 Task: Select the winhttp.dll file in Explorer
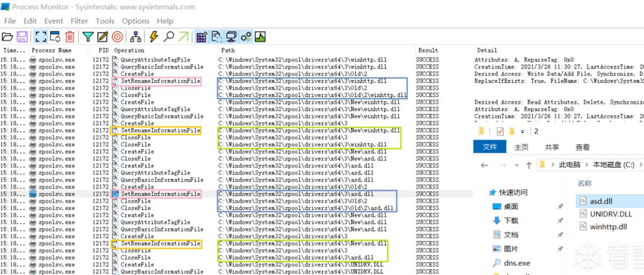click(608, 226)
